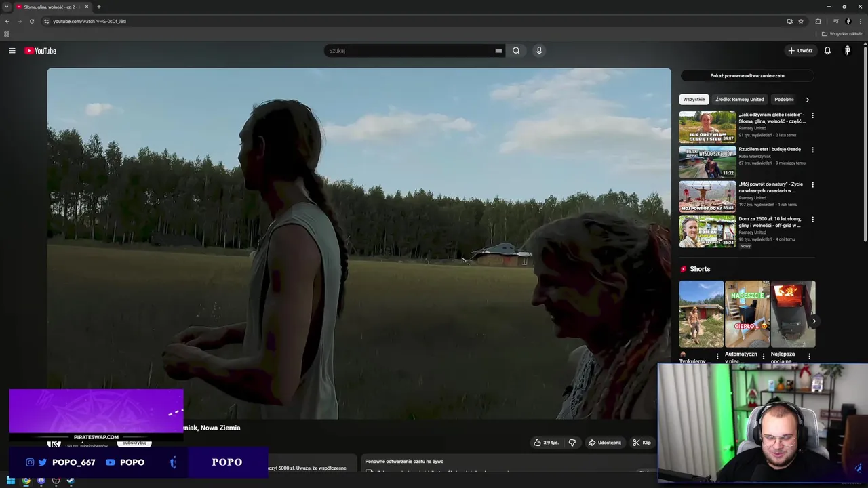868x488 pixels.
Task: Open the on-screen keyboard icon in search
Action: (x=498, y=51)
